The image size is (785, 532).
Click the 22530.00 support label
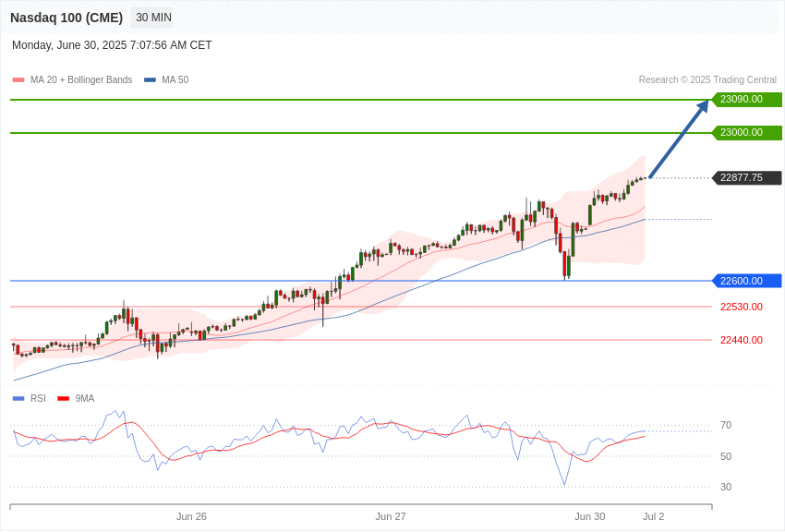click(742, 307)
